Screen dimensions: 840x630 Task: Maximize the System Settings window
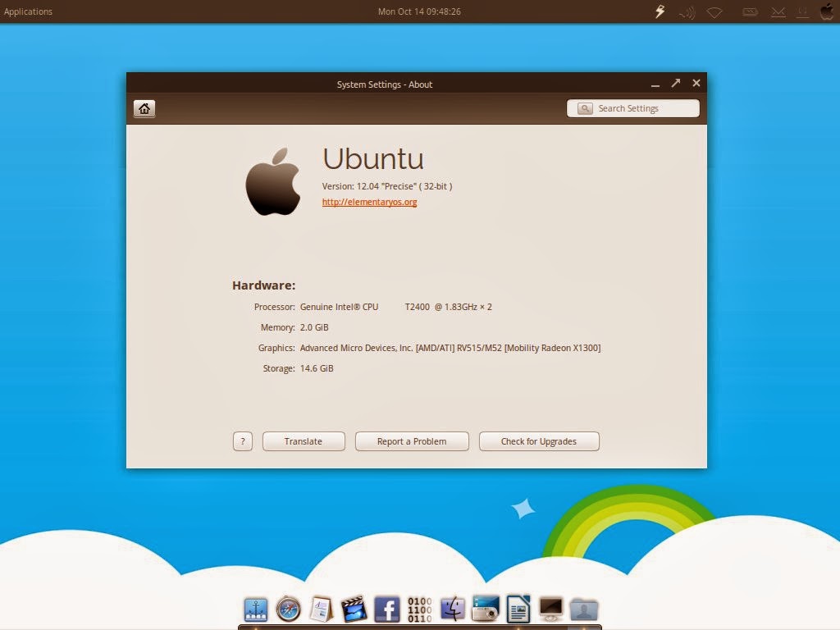[x=676, y=83]
